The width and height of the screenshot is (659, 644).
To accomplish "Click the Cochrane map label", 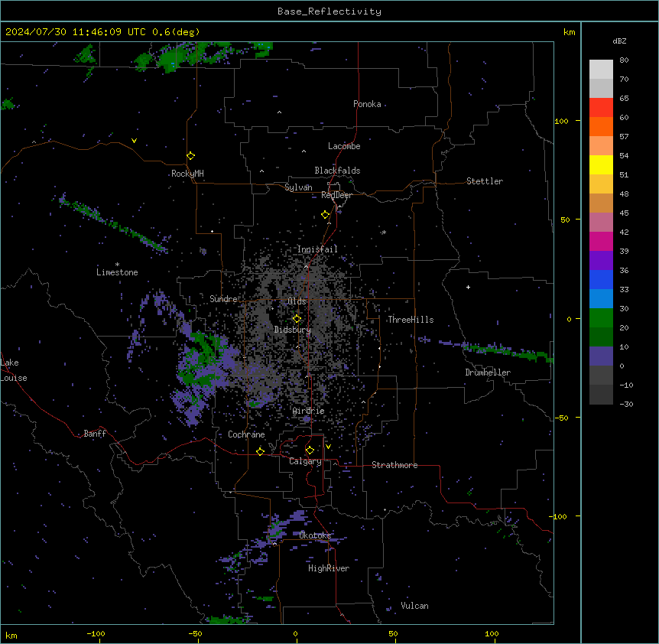I will click(x=246, y=434).
